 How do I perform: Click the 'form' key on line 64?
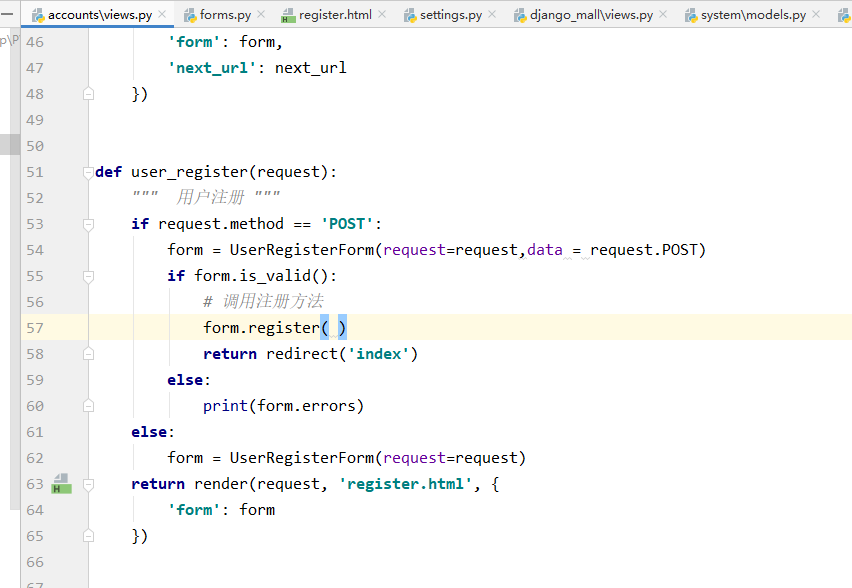coord(193,510)
